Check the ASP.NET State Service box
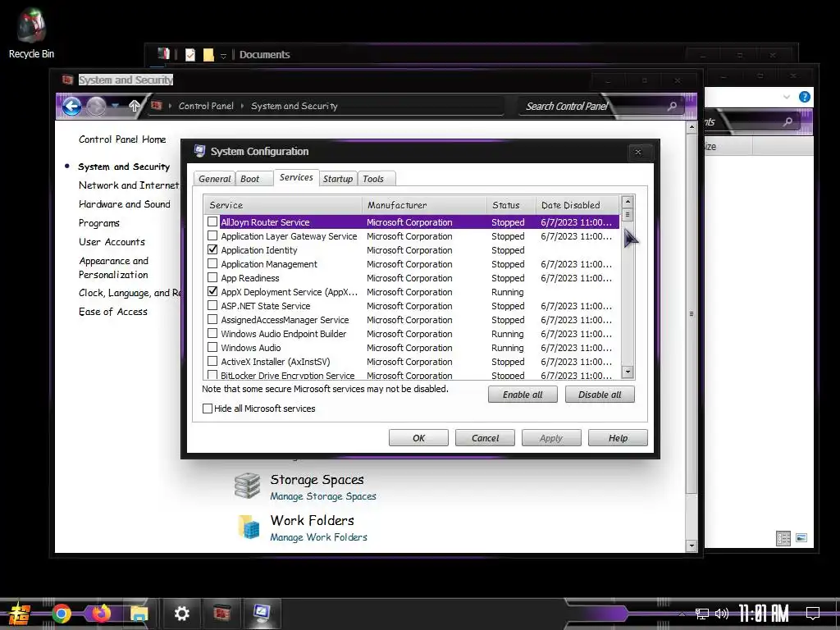 pos(212,305)
